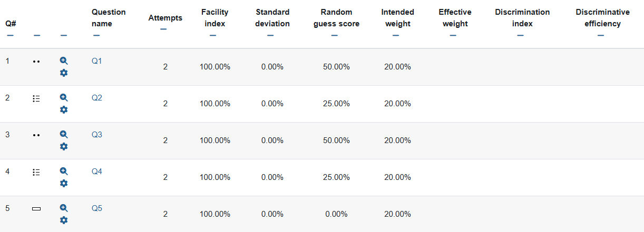Preview question Q1 via magnifier icon
Viewport: 644px width, 232px height.
click(x=64, y=61)
